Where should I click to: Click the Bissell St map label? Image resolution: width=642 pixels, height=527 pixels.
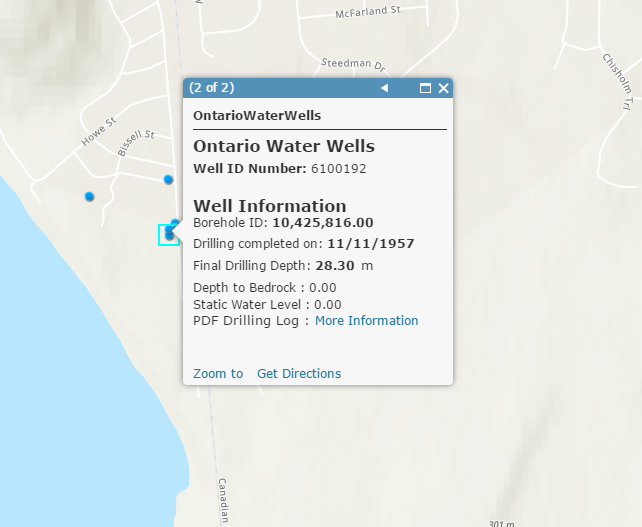[x=136, y=142]
